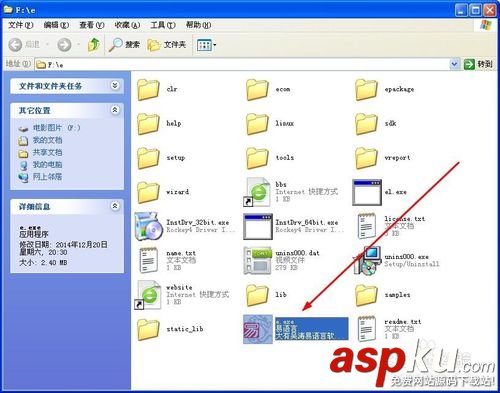The width and height of the screenshot is (500, 393).
Task: Click the Search (搜索) toolbar button
Action: coord(124,44)
